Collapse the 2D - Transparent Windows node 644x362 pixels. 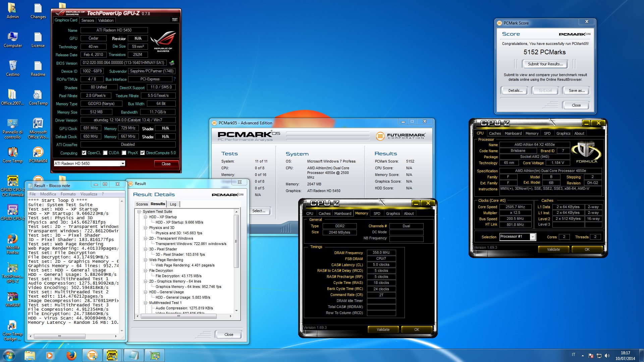pyautogui.click(x=146, y=238)
